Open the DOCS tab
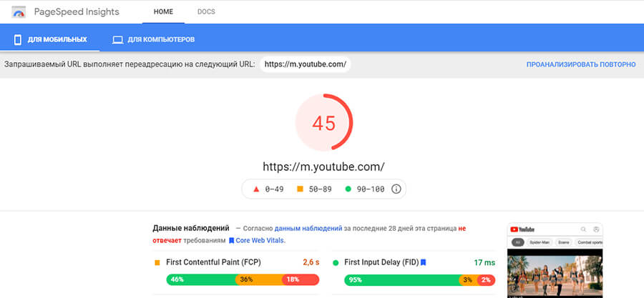Image resolution: width=644 pixels, height=298 pixels. point(206,12)
